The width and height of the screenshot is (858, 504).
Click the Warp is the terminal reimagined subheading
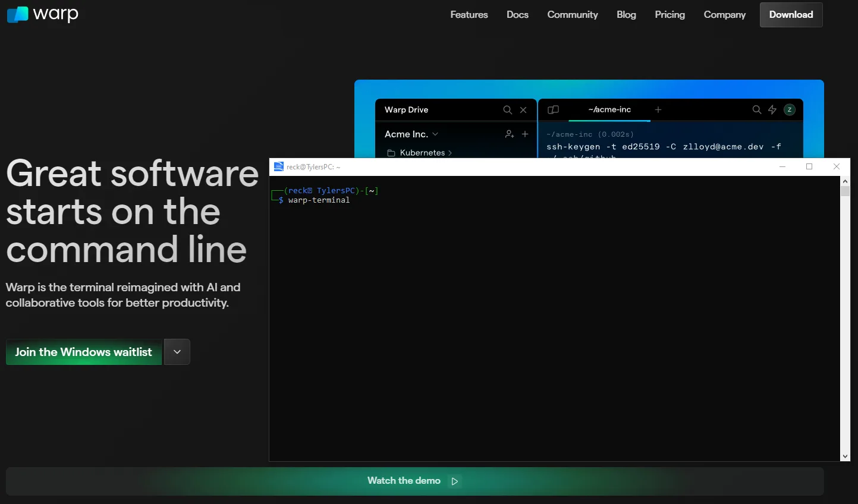point(123,295)
